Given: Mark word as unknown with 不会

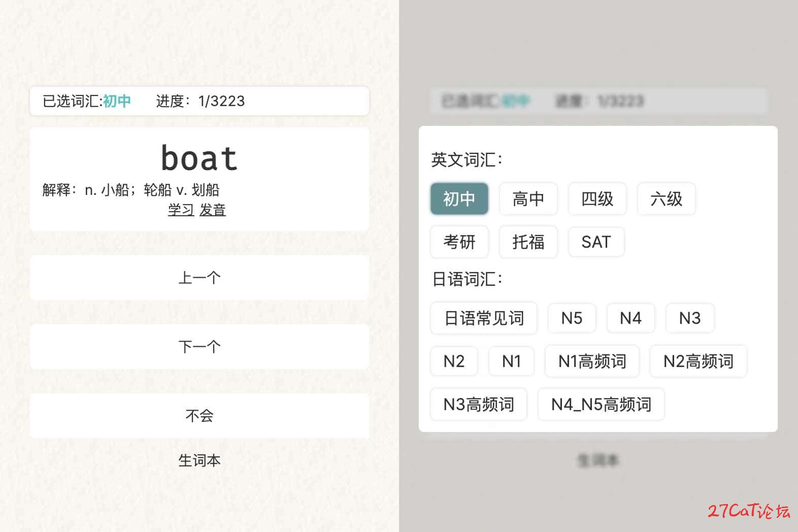Looking at the screenshot, I should pos(199,416).
